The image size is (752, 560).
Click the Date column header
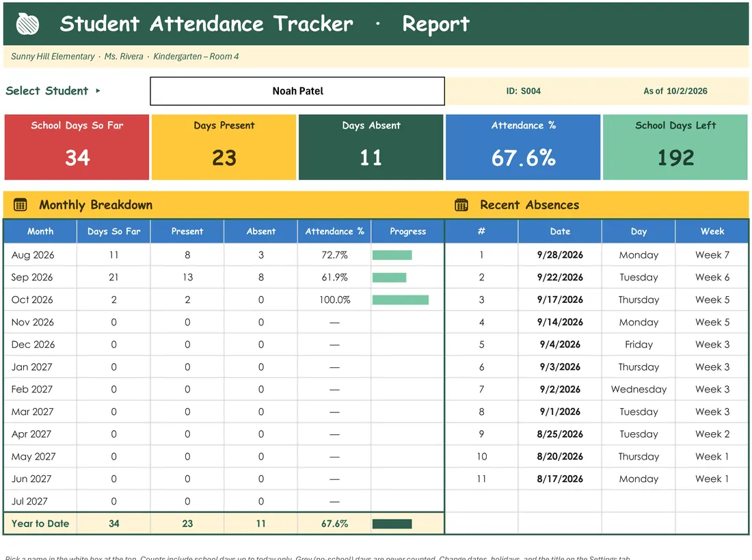560,231
